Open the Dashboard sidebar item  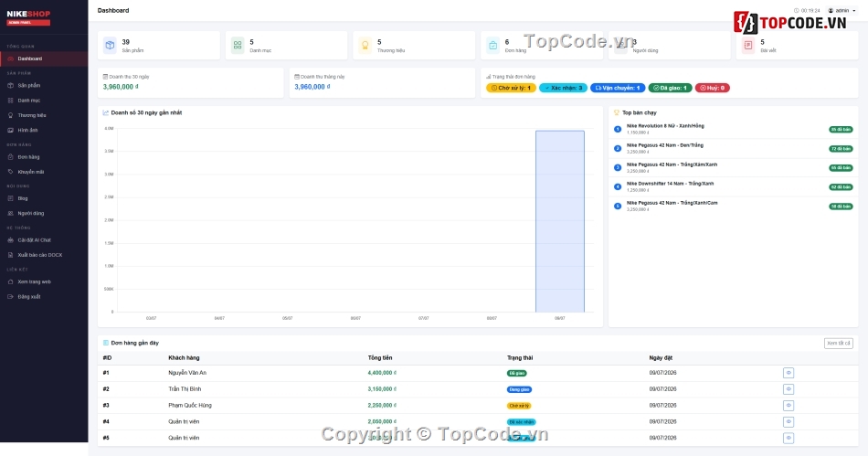pyautogui.click(x=44, y=58)
